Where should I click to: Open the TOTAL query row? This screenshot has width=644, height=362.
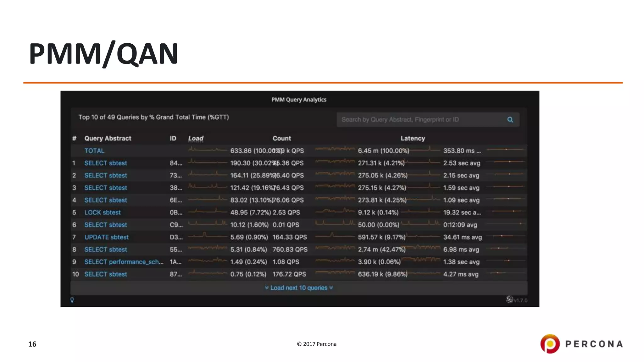click(94, 151)
